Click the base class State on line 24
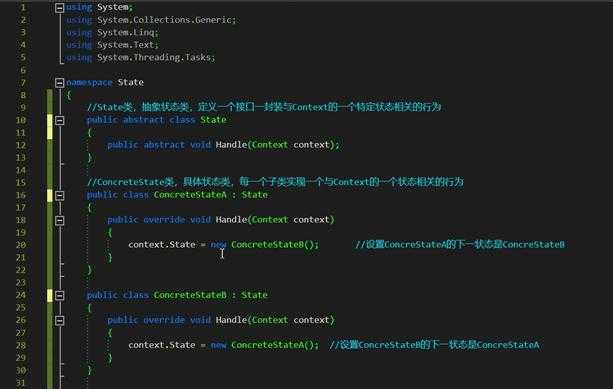 point(255,295)
